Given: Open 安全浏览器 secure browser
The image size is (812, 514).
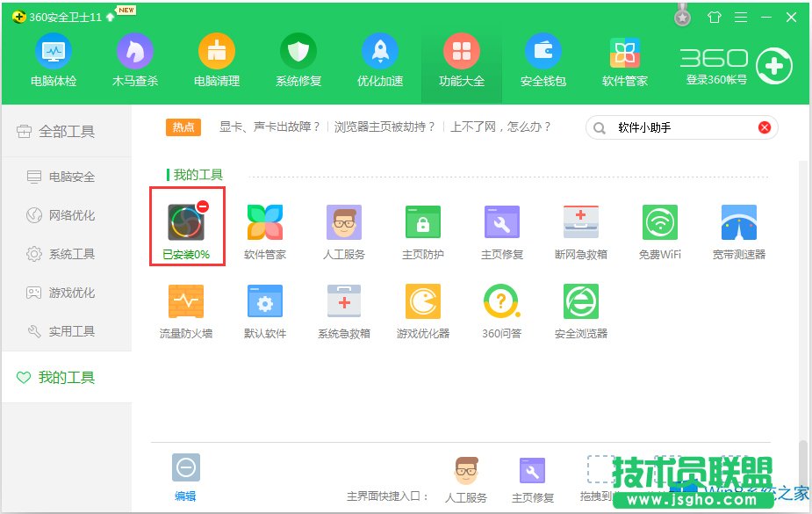Looking at the screenshot, I should (x=580, y=303).
